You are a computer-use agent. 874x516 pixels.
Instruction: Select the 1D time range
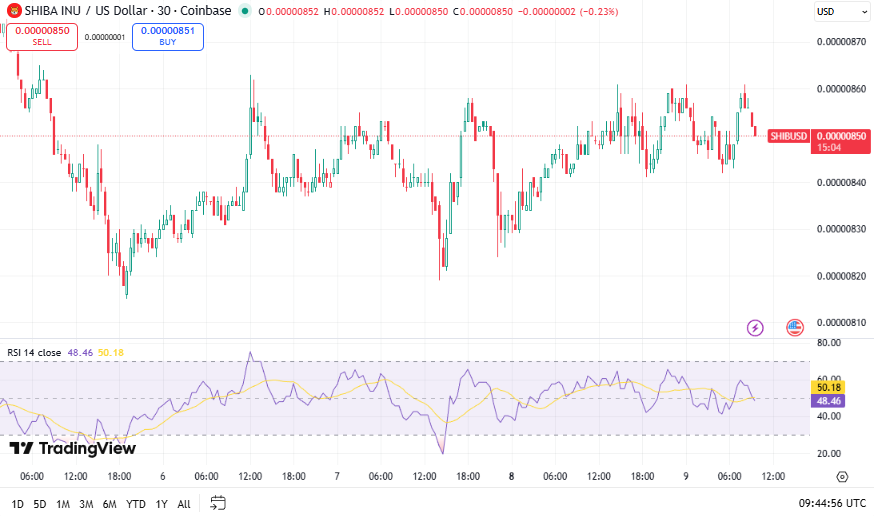coord(17,504)
